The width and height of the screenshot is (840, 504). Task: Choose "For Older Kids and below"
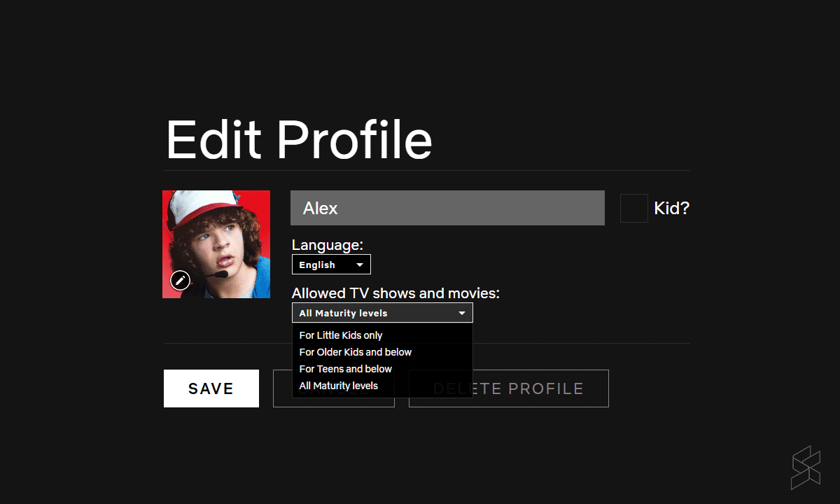(x=355, y=352)
